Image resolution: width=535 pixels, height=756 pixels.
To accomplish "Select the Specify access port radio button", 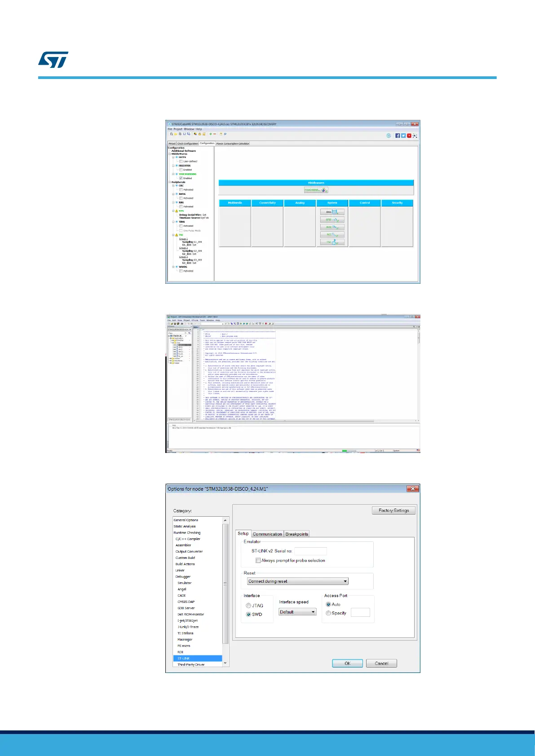I will (328, 613).
